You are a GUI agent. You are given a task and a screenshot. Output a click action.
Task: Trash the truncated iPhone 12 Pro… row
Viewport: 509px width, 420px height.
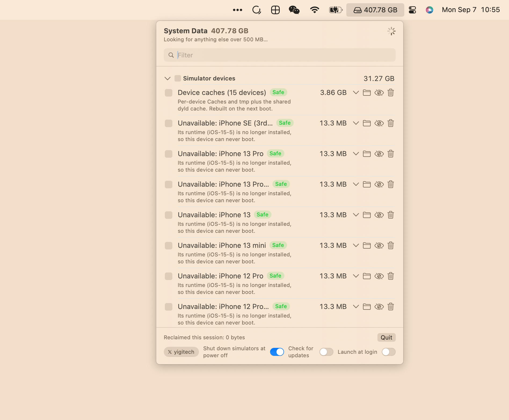click(x=391, y=307)
